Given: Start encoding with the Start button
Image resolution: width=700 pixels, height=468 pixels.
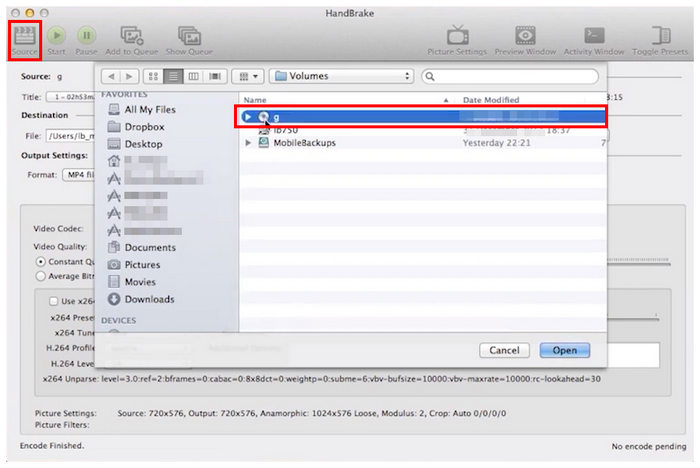Looking at the screenshot, I should (56, 39).
